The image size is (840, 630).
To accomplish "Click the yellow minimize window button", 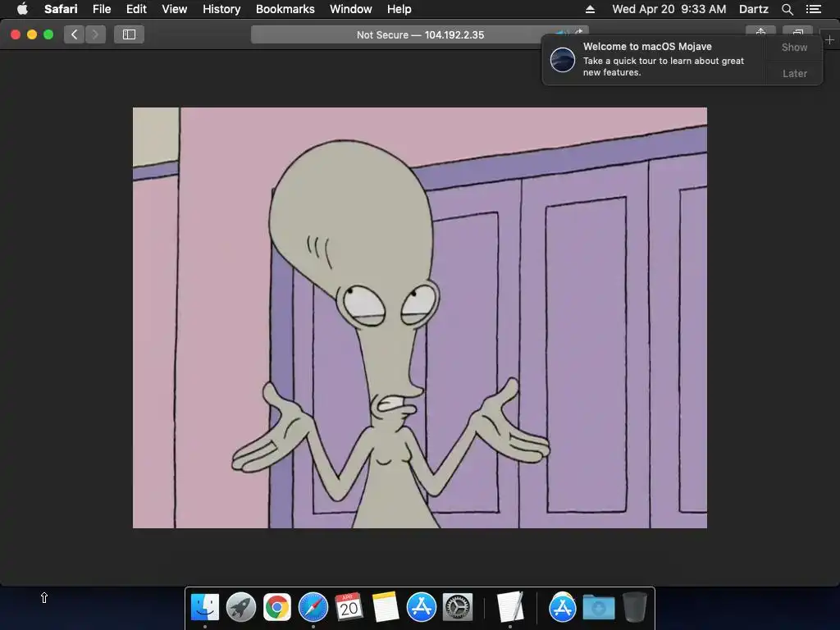I will coord(32,34).
